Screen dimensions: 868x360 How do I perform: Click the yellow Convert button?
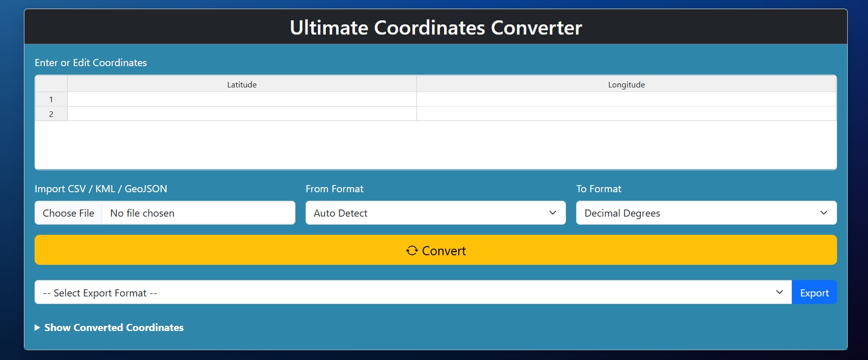pos(436,250)
